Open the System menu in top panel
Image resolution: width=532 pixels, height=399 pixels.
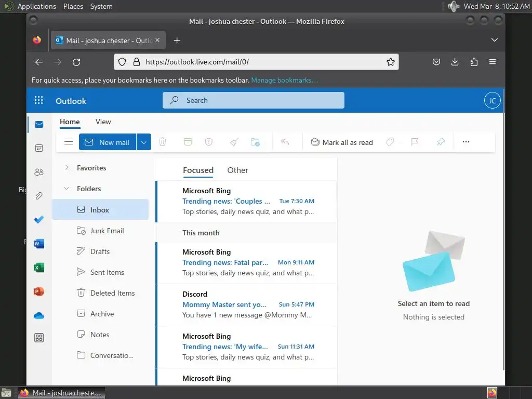coord(101,6)
